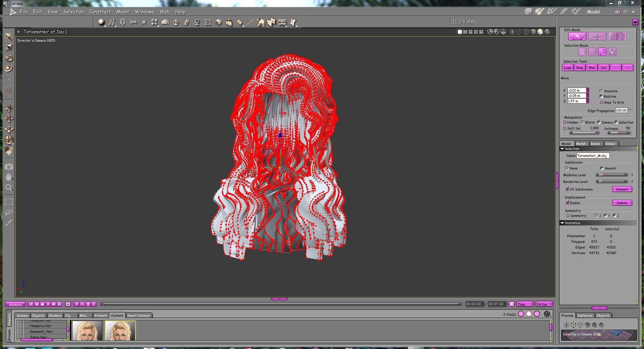Choose the paint brush selection tool
The width and height of the screenshot is (644, 349).
point(9,223)
